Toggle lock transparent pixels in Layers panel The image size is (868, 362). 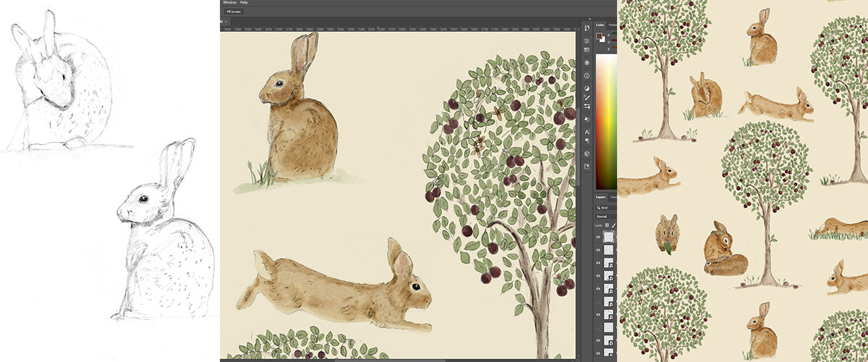click(607, 226)
